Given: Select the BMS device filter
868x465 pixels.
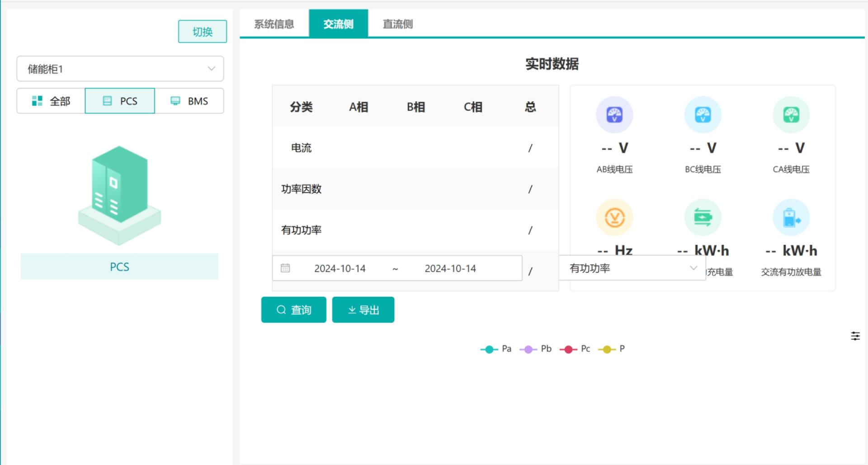Looking at the screenshot, I should [189, 101].
